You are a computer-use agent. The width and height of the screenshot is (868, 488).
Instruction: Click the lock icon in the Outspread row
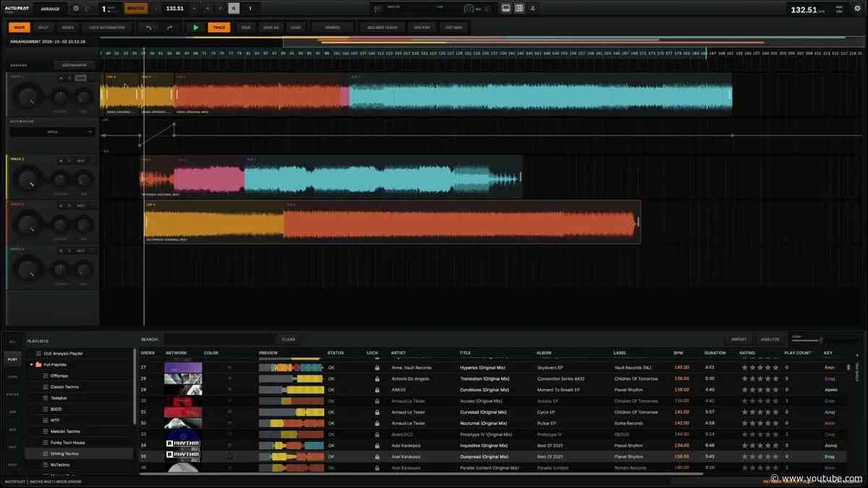click(377, 457)
